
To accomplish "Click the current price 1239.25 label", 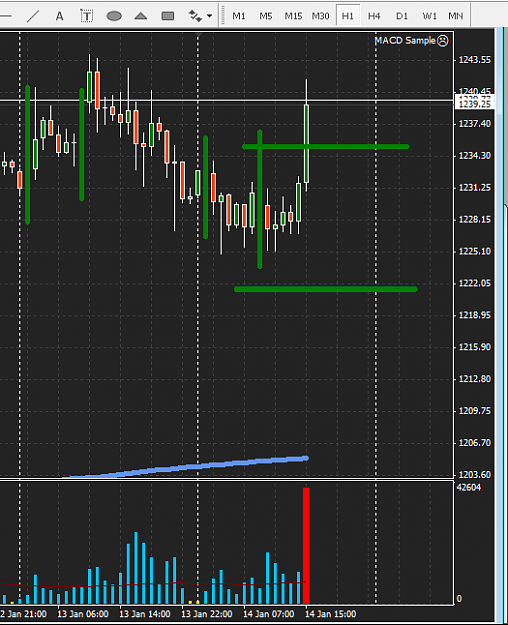I will (475, 104).
